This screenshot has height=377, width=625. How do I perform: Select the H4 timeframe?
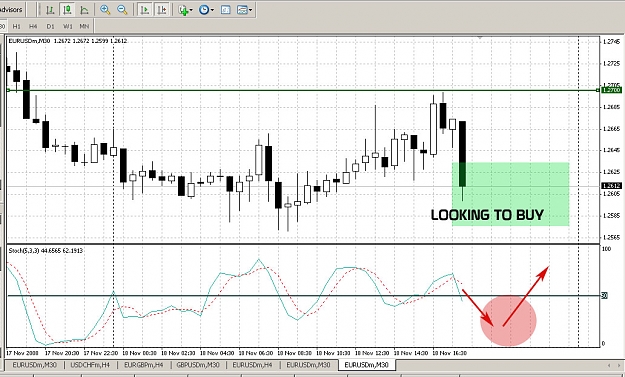coord(33,26)
